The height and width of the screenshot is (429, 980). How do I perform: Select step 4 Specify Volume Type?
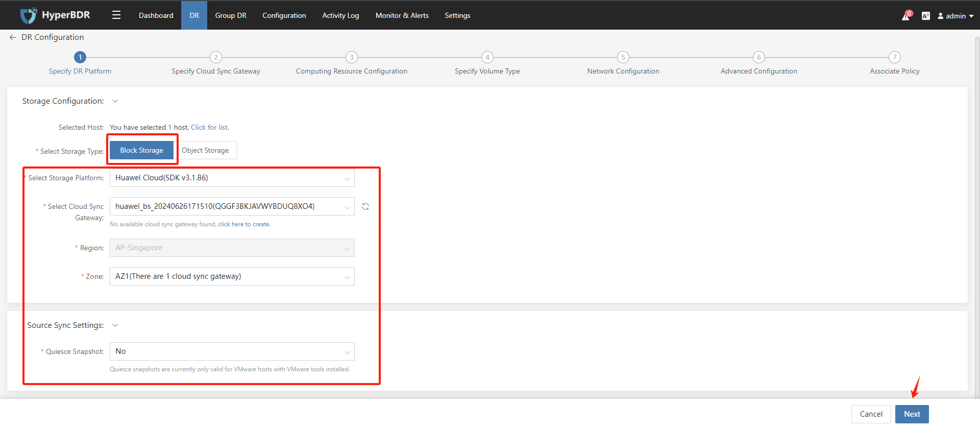point(487,63)
